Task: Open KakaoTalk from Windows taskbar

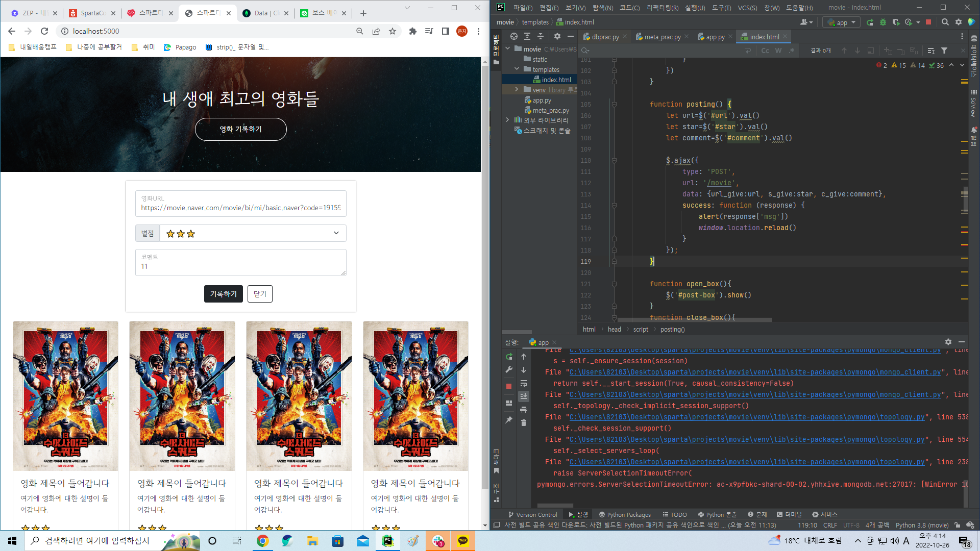Action: pos(463,541)
